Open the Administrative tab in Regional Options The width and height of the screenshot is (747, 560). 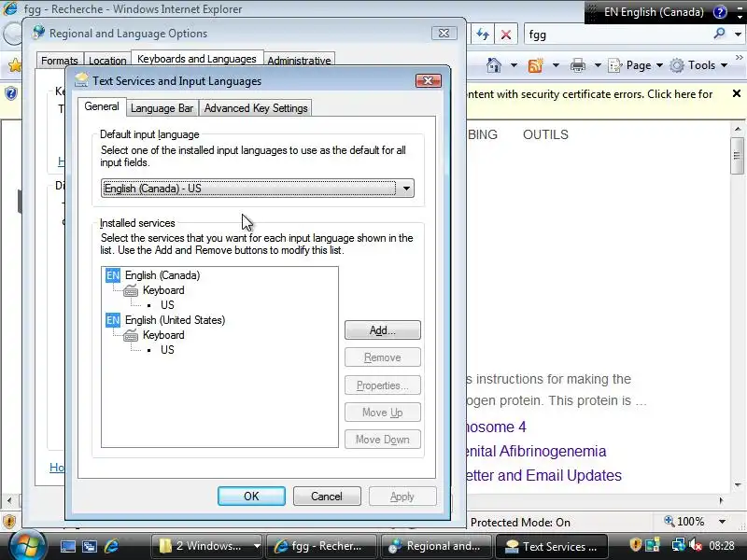tap(299, 61)
